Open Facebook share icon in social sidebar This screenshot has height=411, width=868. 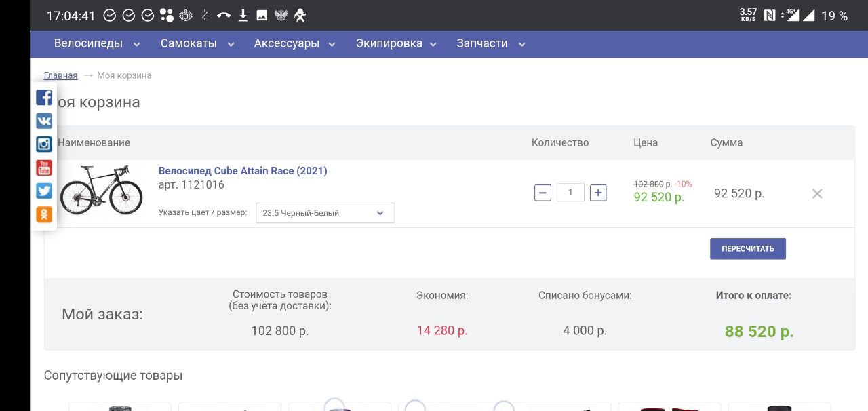click(x=44, y=98)
